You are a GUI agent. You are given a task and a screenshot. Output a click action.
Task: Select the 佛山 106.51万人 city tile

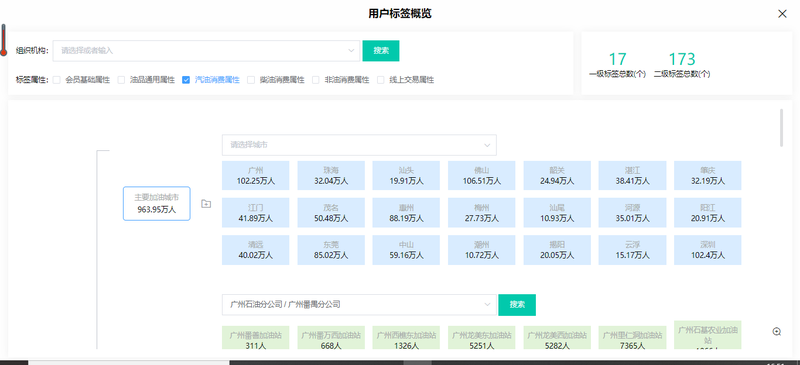[482, 176]
